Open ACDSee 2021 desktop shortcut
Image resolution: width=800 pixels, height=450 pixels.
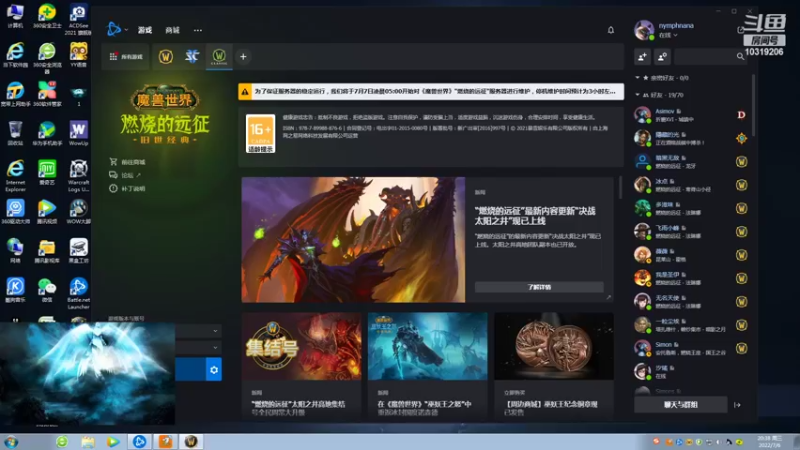(x=79, y=19)
